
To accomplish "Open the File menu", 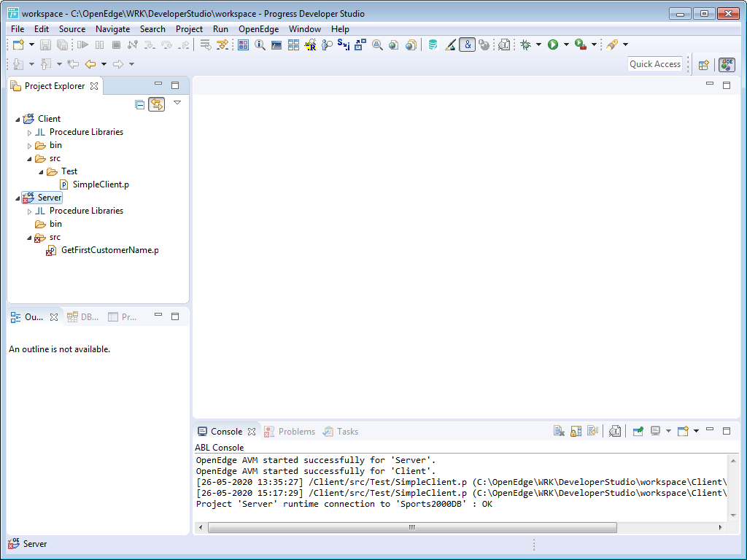I will [x=18, y=29].
